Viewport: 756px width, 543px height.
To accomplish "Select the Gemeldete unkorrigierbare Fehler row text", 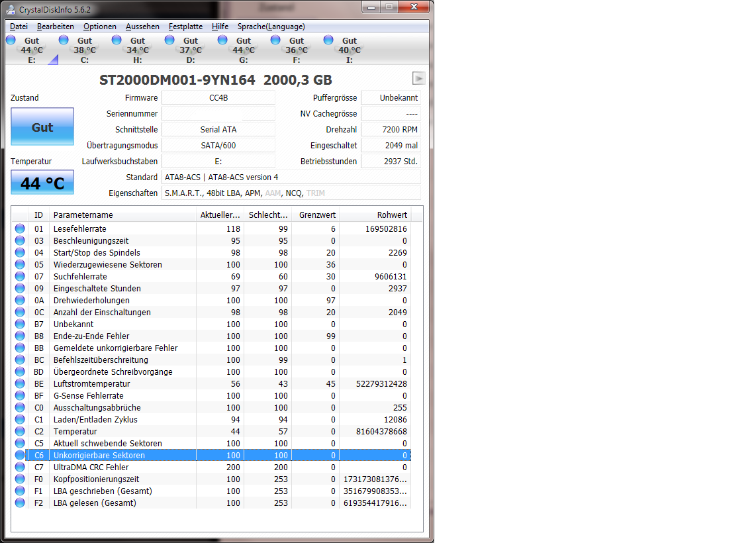I will tap(115, 348).
